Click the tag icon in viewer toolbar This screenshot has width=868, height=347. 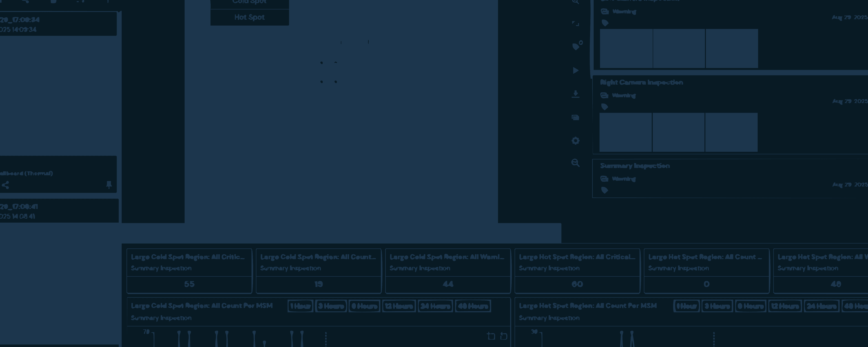[x=577, y=46]
